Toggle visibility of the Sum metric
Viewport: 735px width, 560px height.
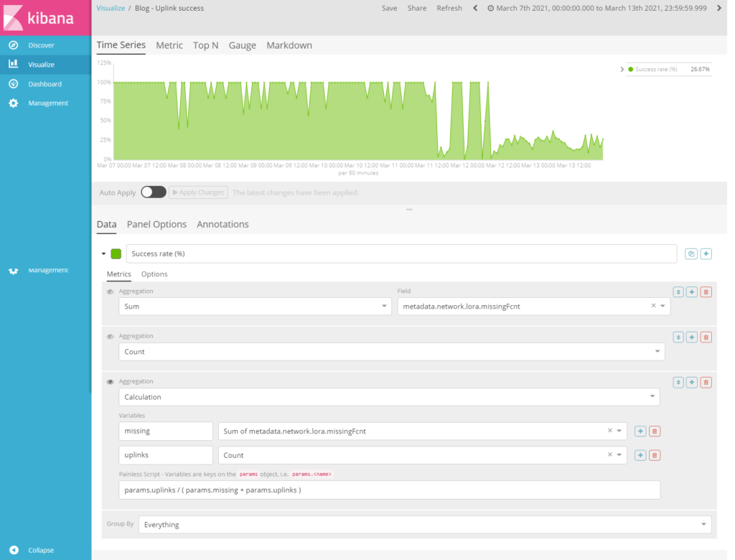[110, 291]
